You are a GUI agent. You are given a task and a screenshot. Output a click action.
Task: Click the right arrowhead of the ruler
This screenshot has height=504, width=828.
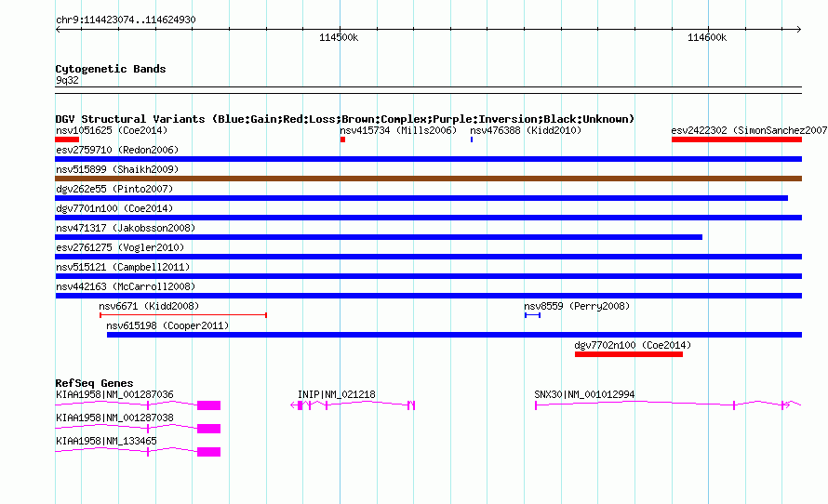pos(799,30)
